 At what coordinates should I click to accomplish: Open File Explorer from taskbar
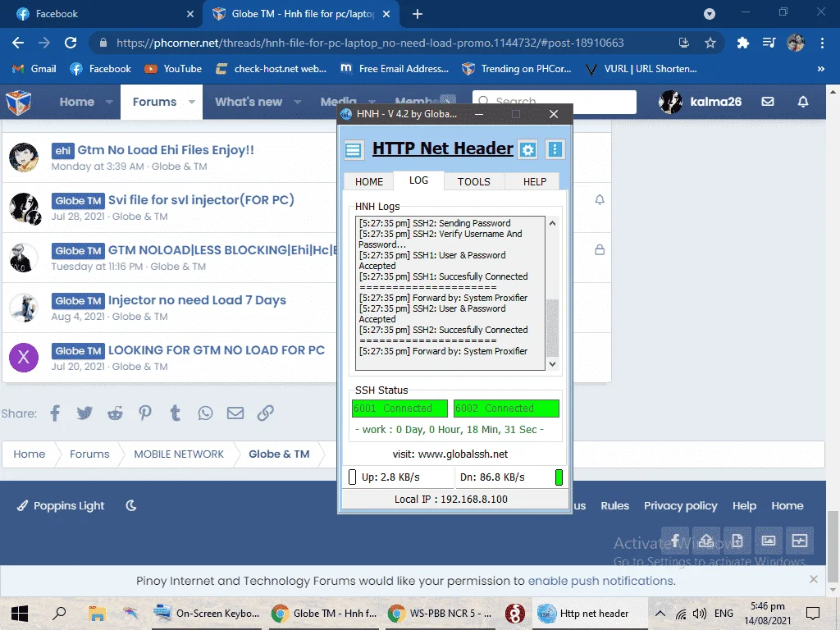(97, 614)
